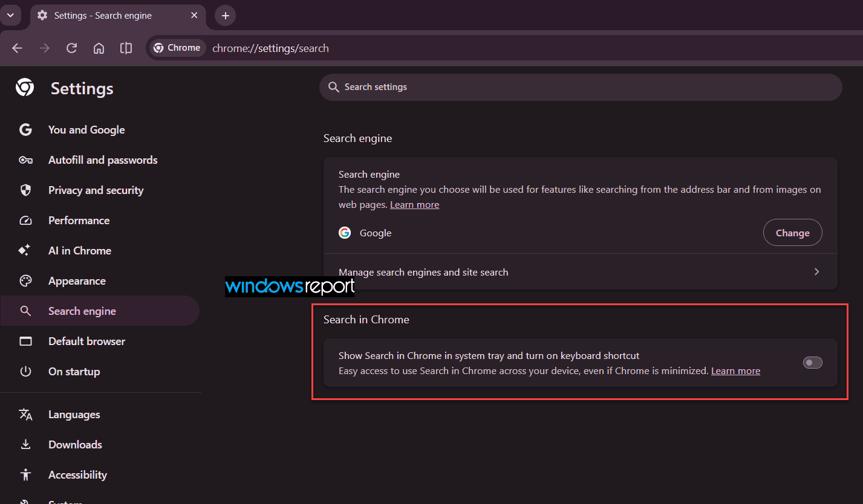Click the key icon for Autofill
This screenshot has height=504, width=863.
click(25, 160)
